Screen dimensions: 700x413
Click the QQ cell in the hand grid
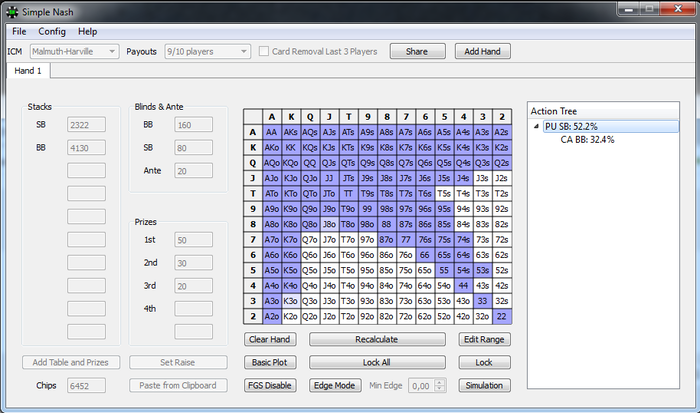[310, 163]
